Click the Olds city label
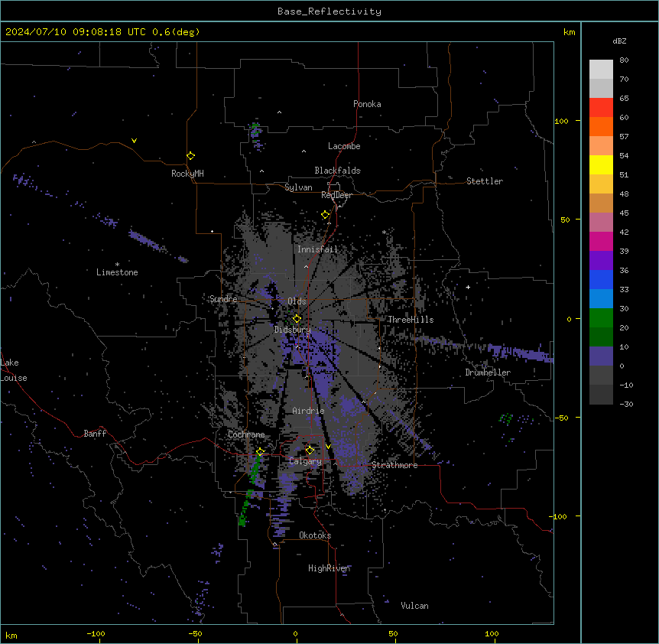The height and width of the screenshot is (644, 659). pos(297,301)
